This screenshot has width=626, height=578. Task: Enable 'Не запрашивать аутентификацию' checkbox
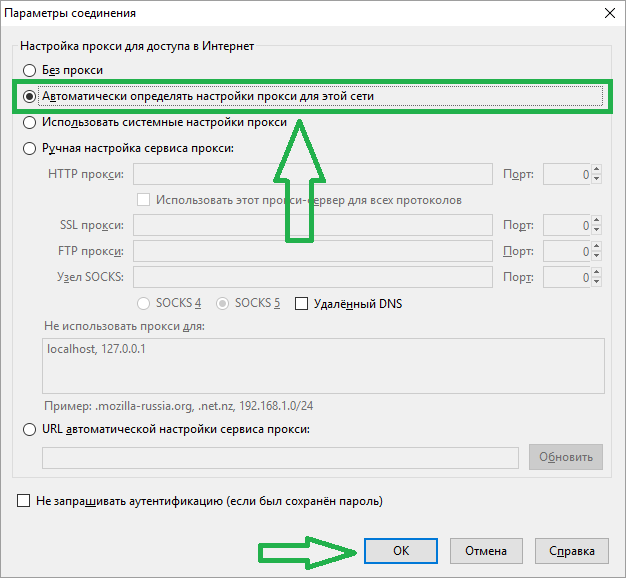coord(24,500)
